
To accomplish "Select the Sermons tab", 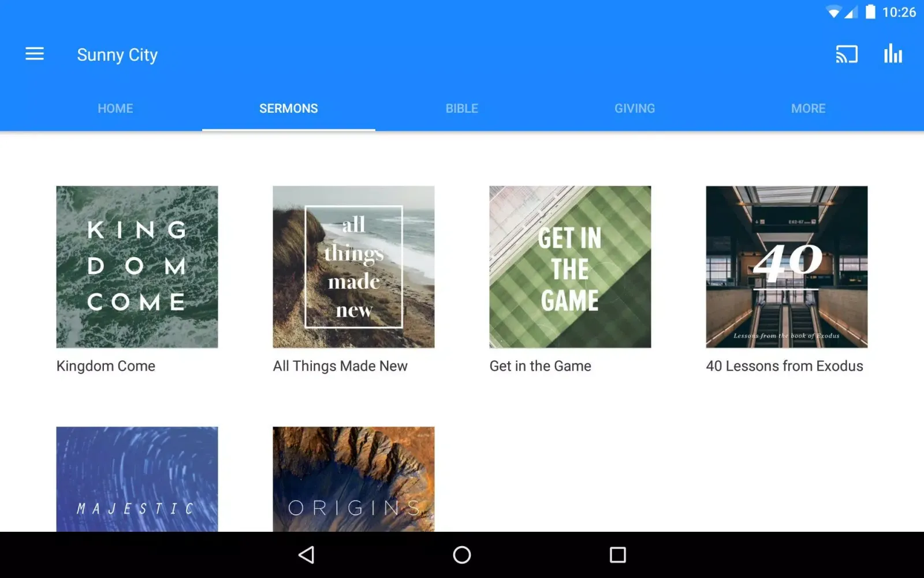I will pos(289,109).
